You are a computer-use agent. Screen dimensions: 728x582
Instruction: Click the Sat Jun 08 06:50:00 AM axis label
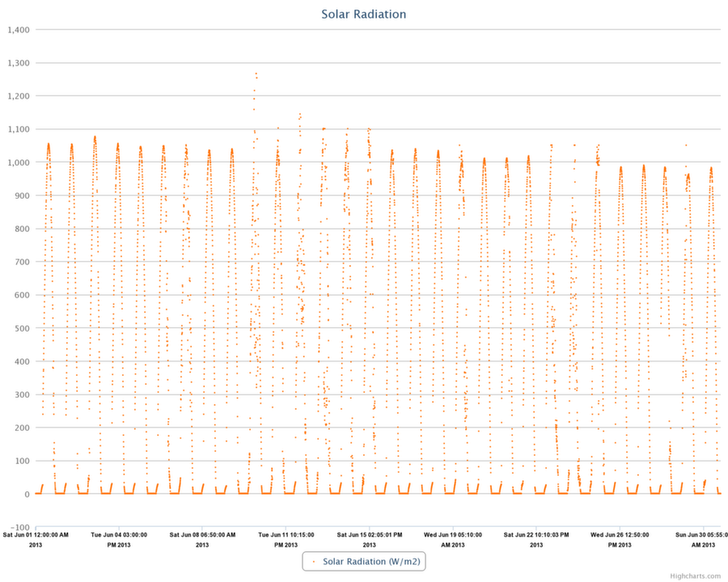pos(202,540)
